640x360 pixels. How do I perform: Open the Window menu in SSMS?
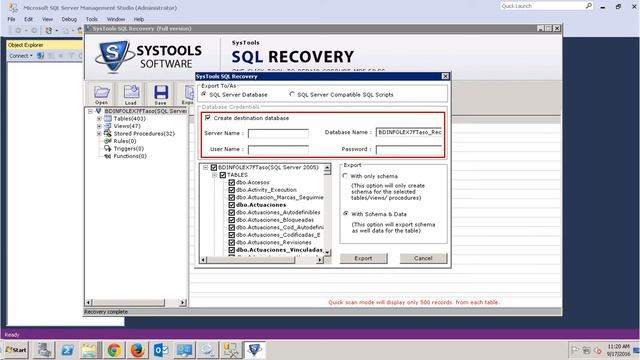tap(116, 19)
